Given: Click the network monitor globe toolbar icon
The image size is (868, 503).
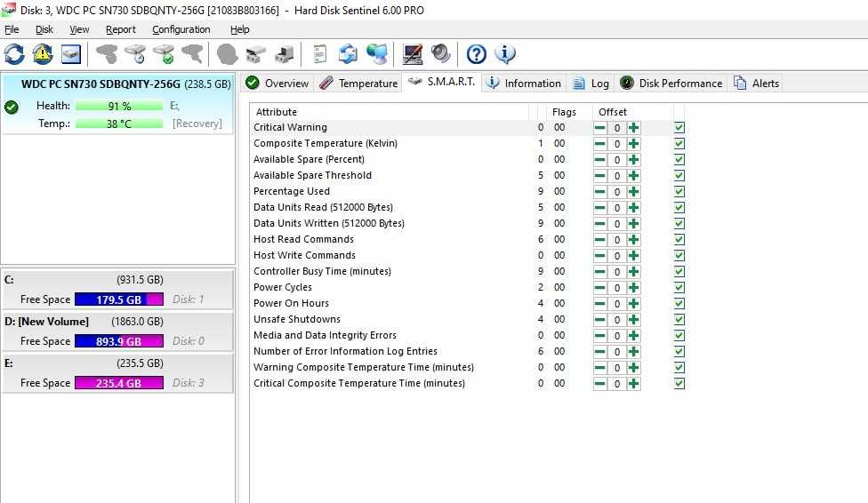Looking at the screenshot, I should tap(377, 54).
